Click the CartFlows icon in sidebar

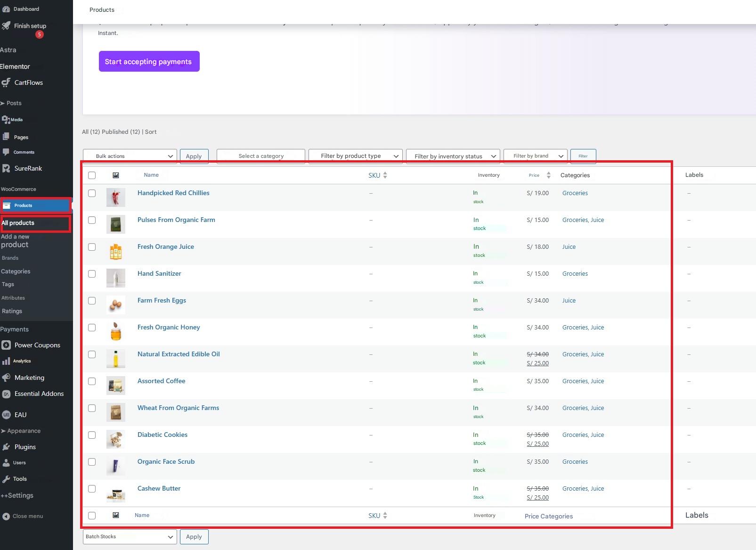point(6,82)
